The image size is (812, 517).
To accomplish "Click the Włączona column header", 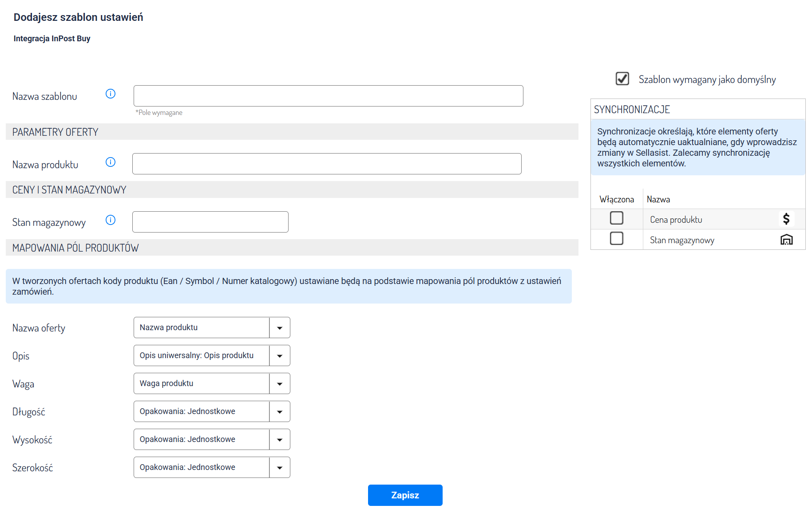I will point(616,199).
